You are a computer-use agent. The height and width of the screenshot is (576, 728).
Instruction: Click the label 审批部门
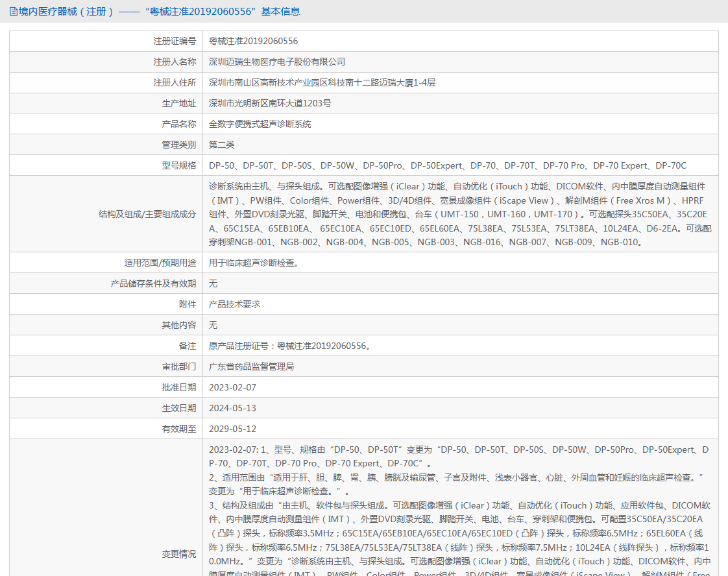tap(178, 366)
